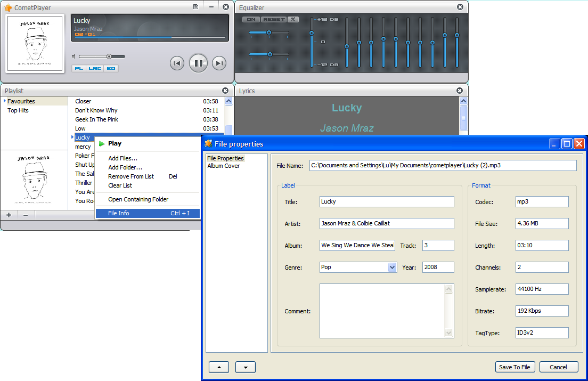Go to previous file using up arrow button
588x381 pixels.
click(219, 367)
